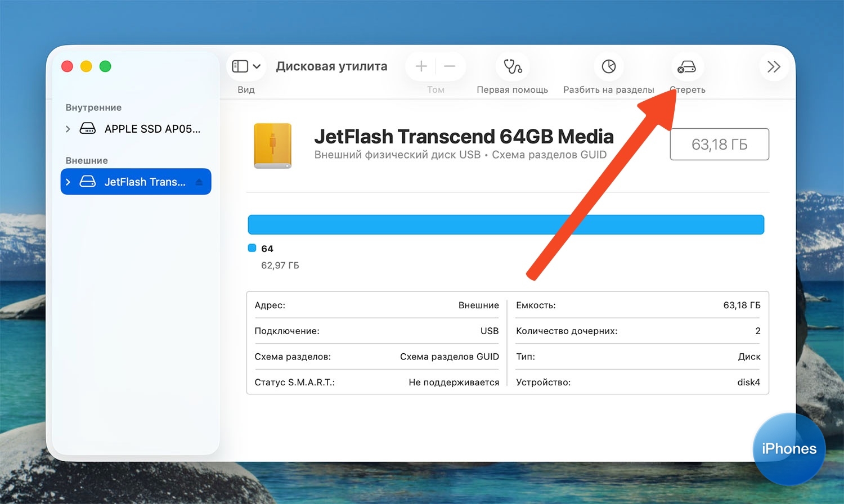Click the Дисковая утилита window title
Screen dimensions: 844x504
pyautogui.click(x=331, y=66)
